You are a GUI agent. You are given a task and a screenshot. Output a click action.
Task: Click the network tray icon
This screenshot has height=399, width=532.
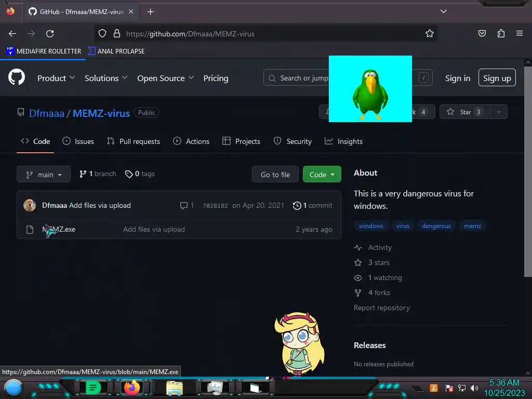[x=461, y=388]
